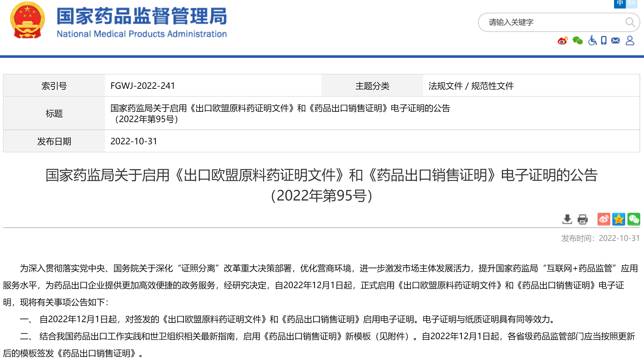Share article via red Weibo button
644x363 pixels.
pyautogui.click(x=603, y=219)
